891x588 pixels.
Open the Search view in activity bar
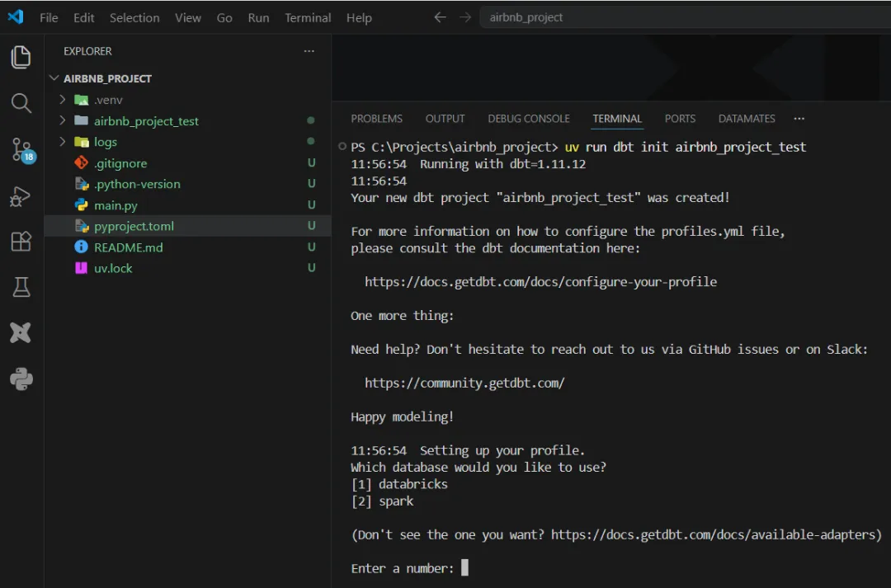[x=21, y=103]
